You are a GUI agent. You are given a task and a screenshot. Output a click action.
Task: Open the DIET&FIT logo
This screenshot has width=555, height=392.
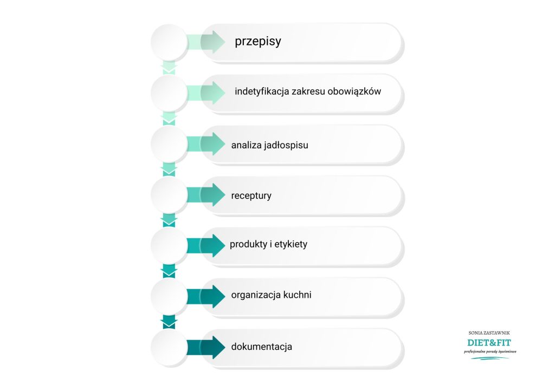[x=489, y=345]
